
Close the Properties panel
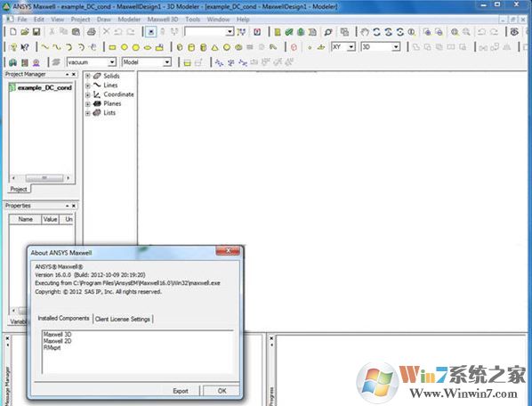point(74,206)
